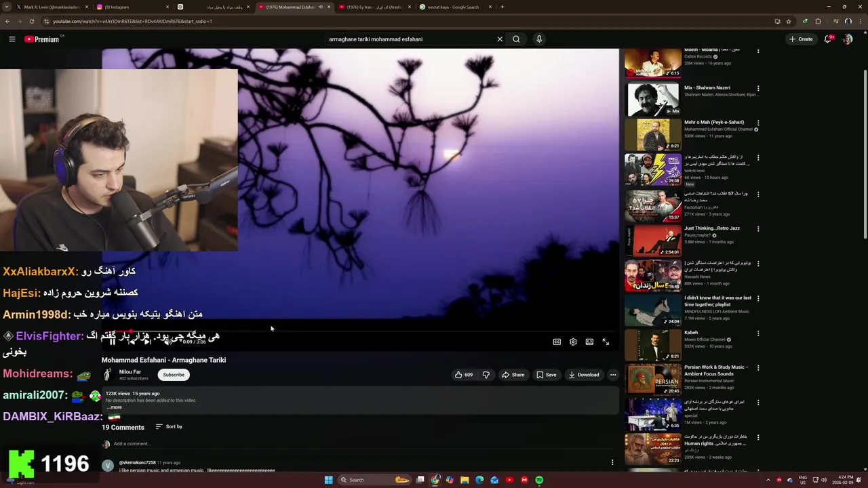Open the Create menu
The height and width of the screenshot is (488, 868).
(801, 39)
